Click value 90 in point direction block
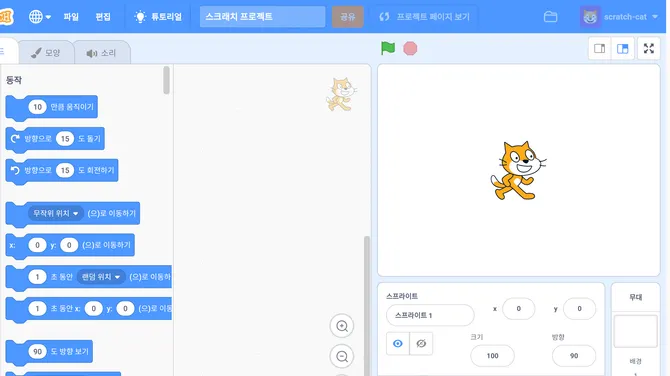670x376 pixels. tap(37, 351)
